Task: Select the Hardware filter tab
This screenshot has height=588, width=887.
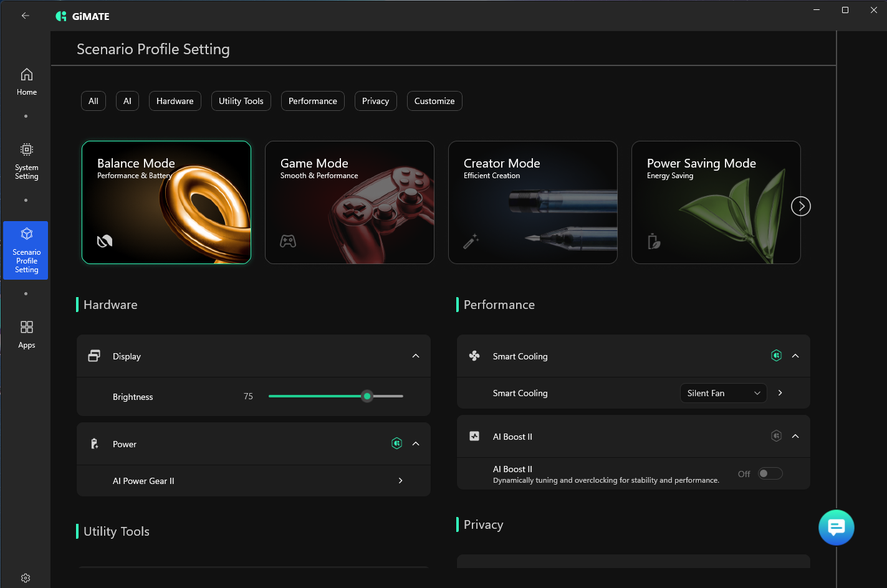Action: tap(175, 101)
